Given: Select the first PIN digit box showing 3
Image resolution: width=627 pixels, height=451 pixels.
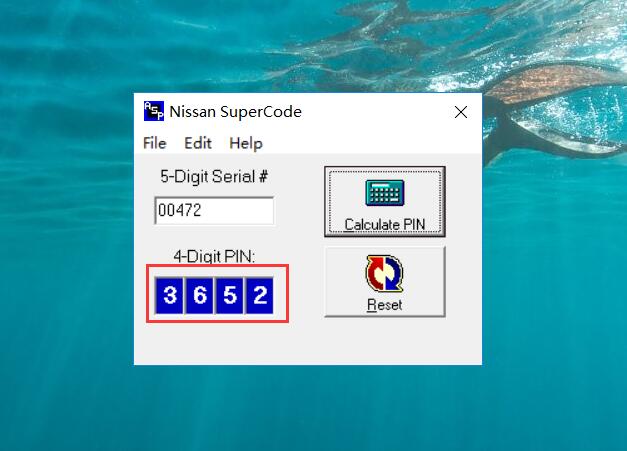Looking at the screenshot, I should (170, 295).
